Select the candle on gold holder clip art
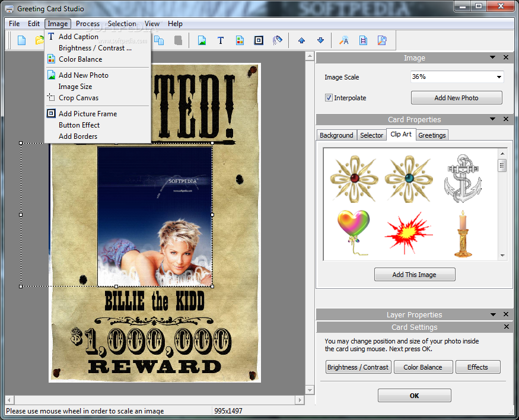Image resolution: width=519 pixels, height=420 pixels. pyautogui.click(x=463, y=234)
